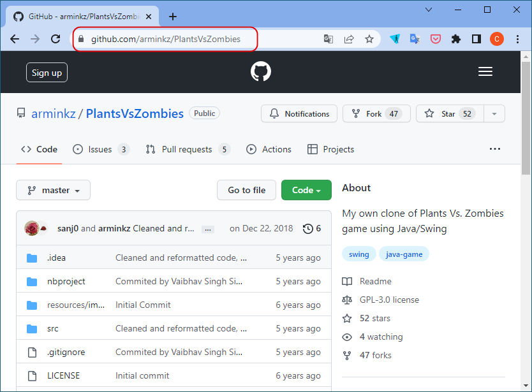Click the swing topic tag
This screenshot has height=392, width=532.
(x=359, y=254)
